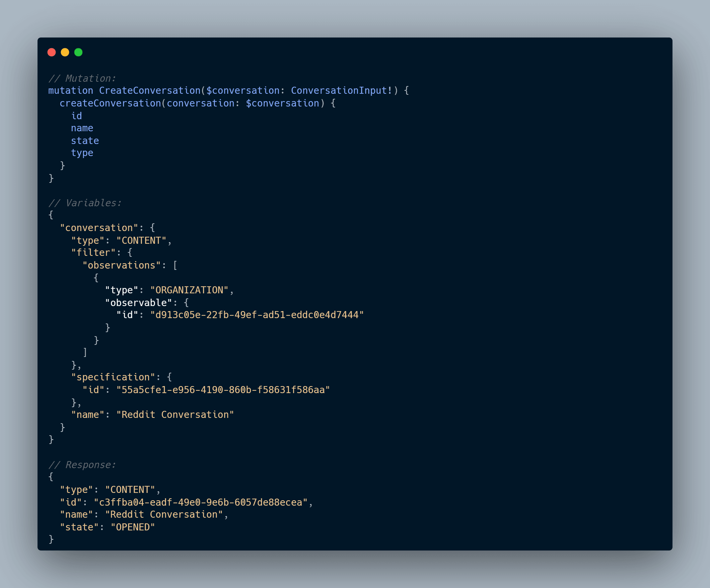710x588 pixels.
Task: Click the response id starting c3ffba04
Action: [201, 503]
